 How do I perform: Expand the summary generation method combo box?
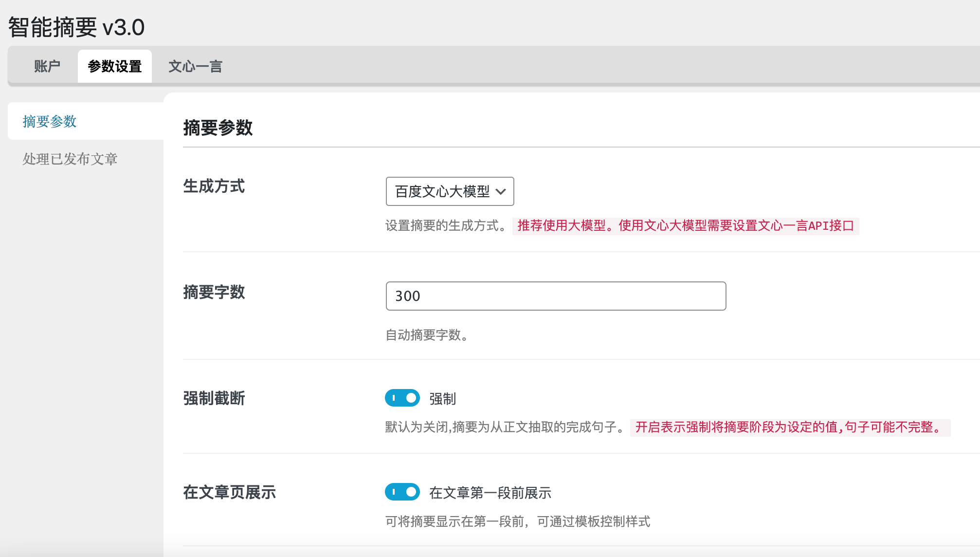(449, 191)
